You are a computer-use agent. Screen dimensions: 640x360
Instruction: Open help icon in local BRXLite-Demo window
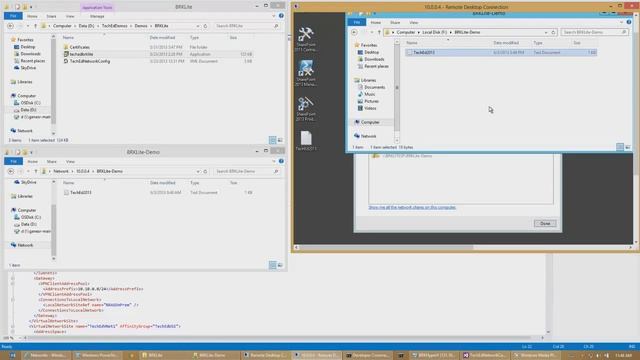point(281,161)
